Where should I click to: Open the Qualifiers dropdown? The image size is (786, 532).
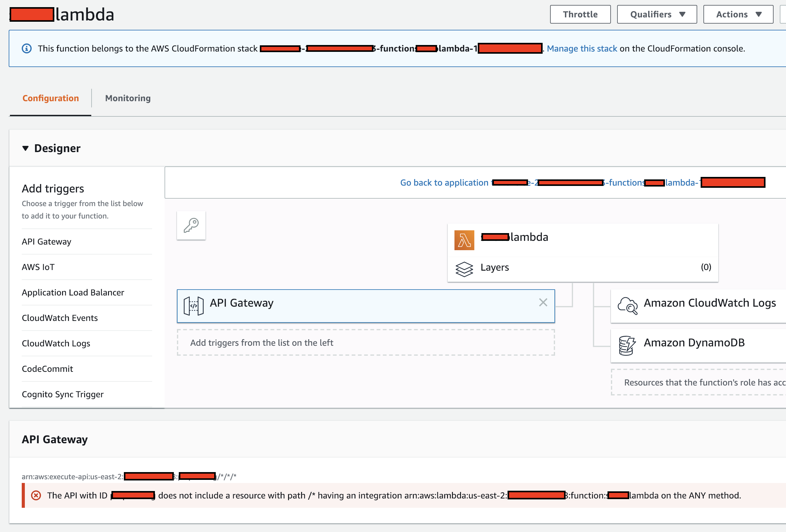pyautogui.click(x=657, y=14)
